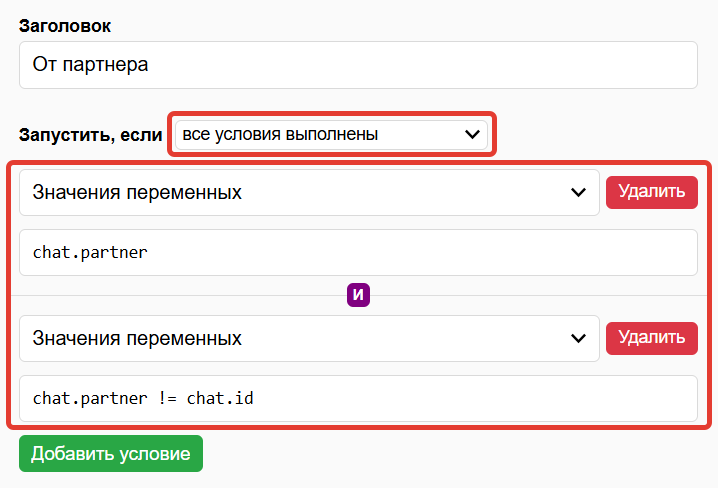
Task: Click the 'Добавить условие' button
Action: click(111, 453)
